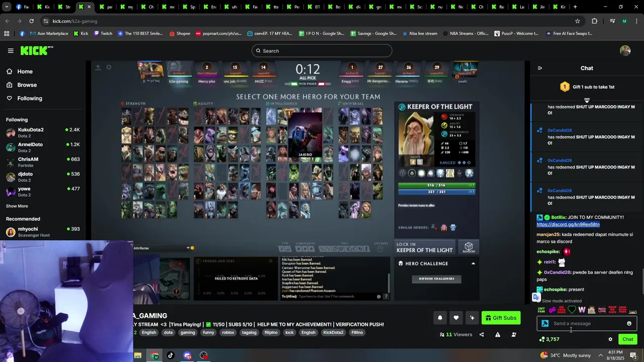Image resolution: width=644 pixels, height=362 pixels.
Task: Click the sparkle subscribe button
Action: tap(472, 318)
